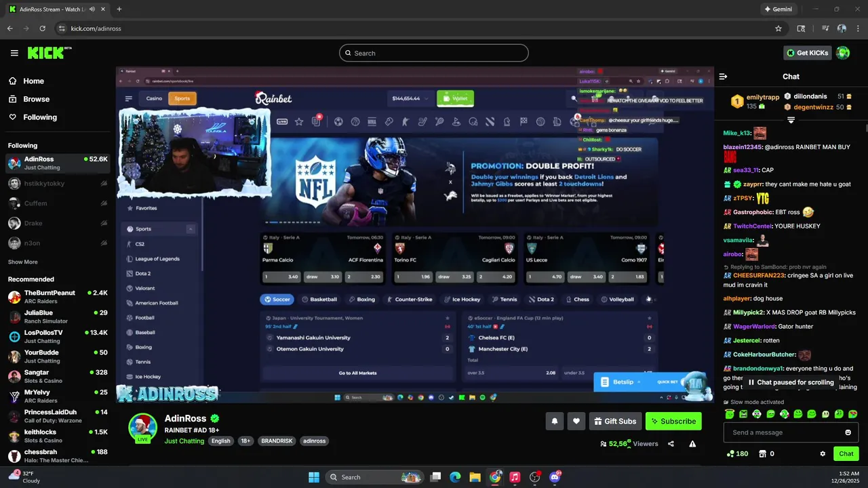The width and height of the screenshot is (868, 488).
Task: Click the AdinRoss stream video player
Action: pyautogui.click(x=415, y=235)
